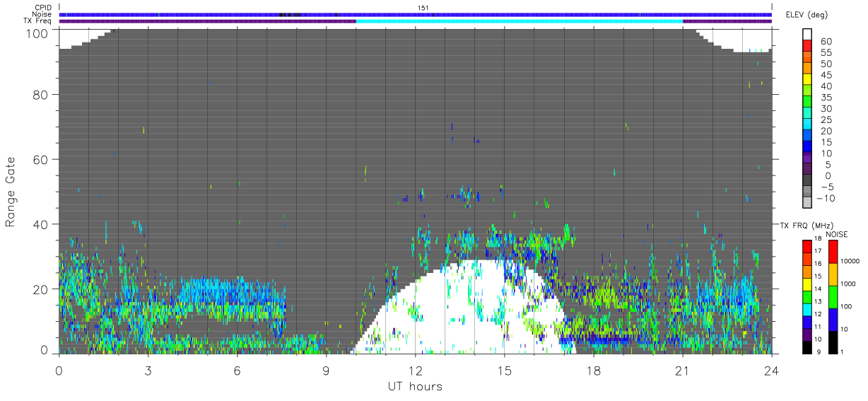Click the '−10' label on the ELEV colorbar
The width and height of the screenshot is (868, 401).
[x=826, y=198]
